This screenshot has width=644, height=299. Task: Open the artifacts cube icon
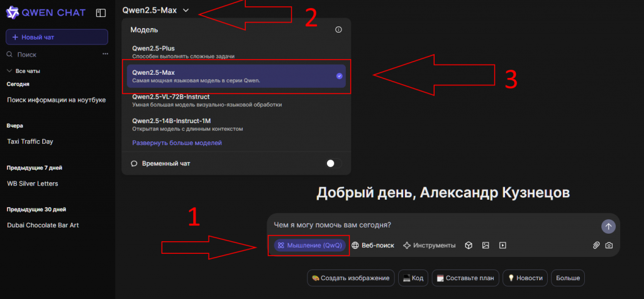pos(469,245)
